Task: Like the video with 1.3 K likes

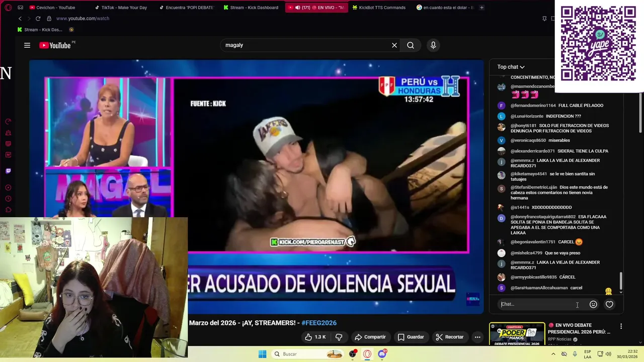Action: (315, 337)
